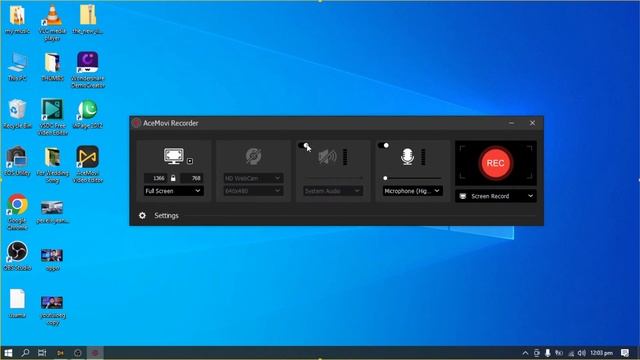Image resolution: width=640 pixels, height=360 pixels.
Task: Select the InPage desktop icon
Action: (x=87, y=113)
